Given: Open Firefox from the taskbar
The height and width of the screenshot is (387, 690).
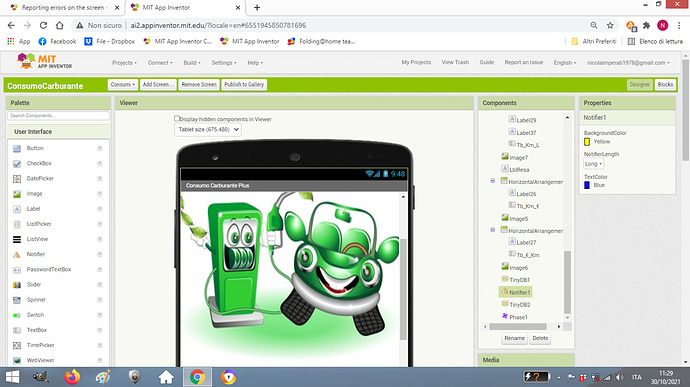Looking at the screenshot, I should point(72,377).
